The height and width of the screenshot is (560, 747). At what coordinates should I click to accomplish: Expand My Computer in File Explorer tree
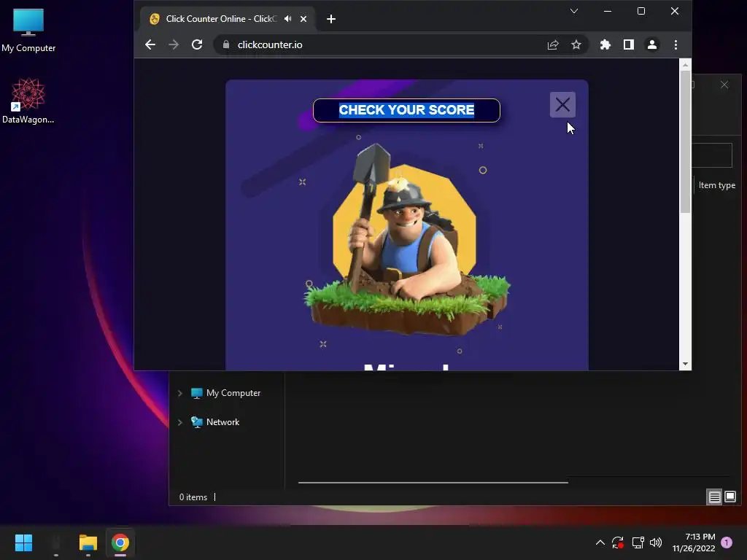point(180,393)
